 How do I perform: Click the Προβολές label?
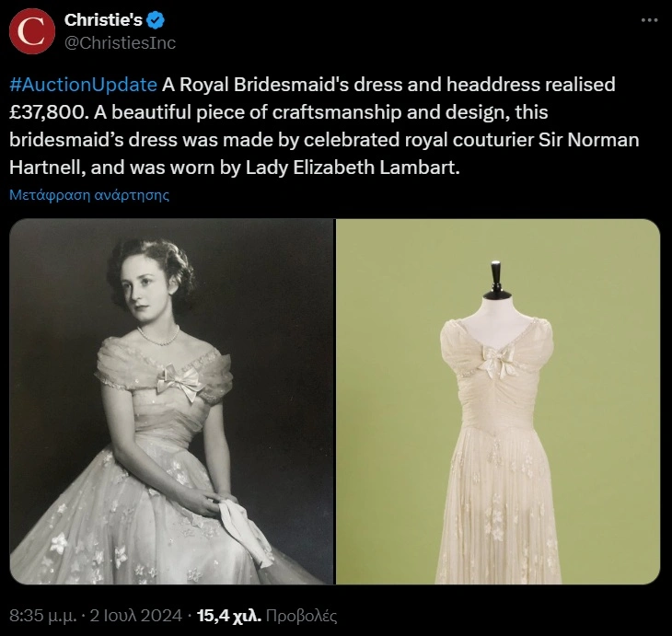pyautogui.click(x=301, y=616)
